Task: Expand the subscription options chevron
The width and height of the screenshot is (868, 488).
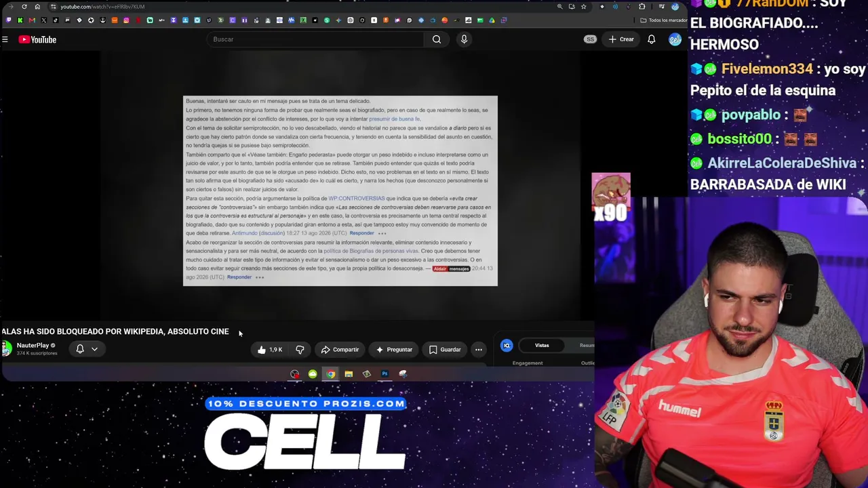Action: (x=94, y=349)
